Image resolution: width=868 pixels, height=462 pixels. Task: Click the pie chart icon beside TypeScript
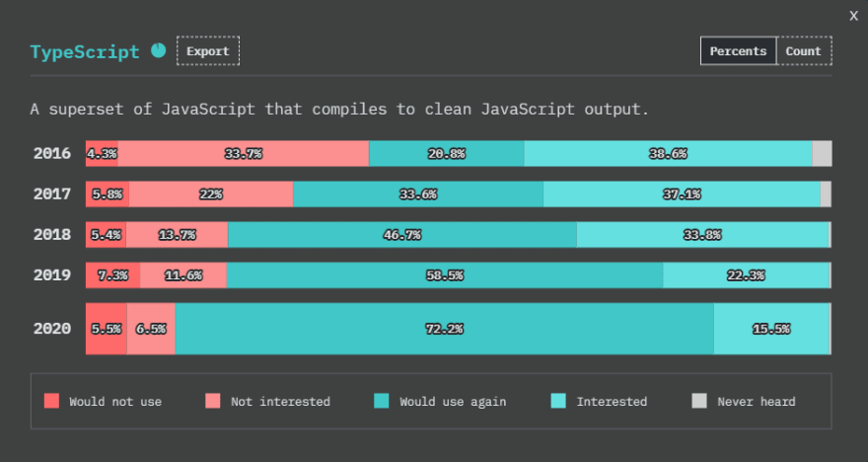point(159,50)
